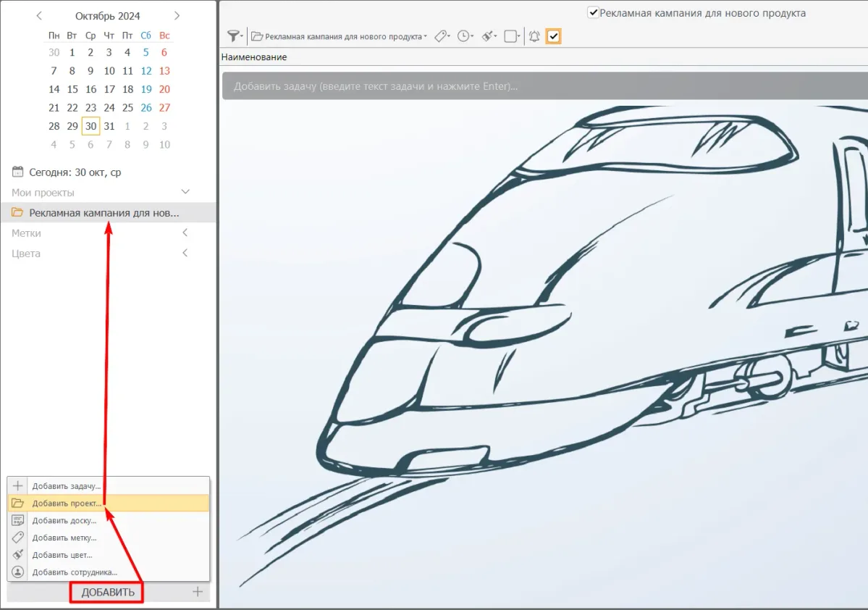Go to next month in calendar

tap(177, 15)
